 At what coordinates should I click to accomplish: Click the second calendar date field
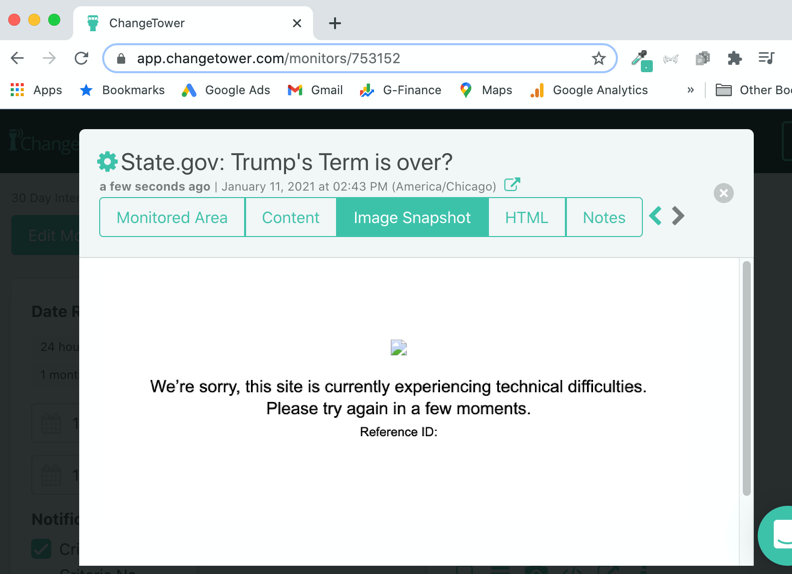coord(56,475)
